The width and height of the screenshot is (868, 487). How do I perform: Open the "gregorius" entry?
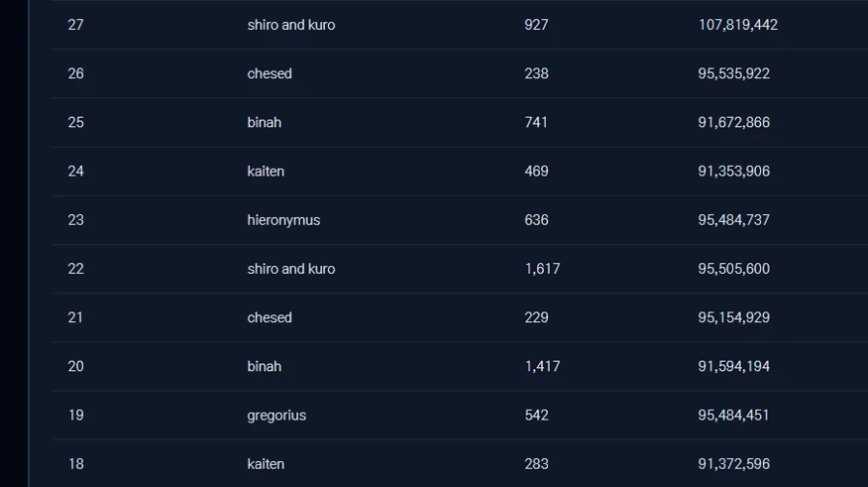coord(276,415)
